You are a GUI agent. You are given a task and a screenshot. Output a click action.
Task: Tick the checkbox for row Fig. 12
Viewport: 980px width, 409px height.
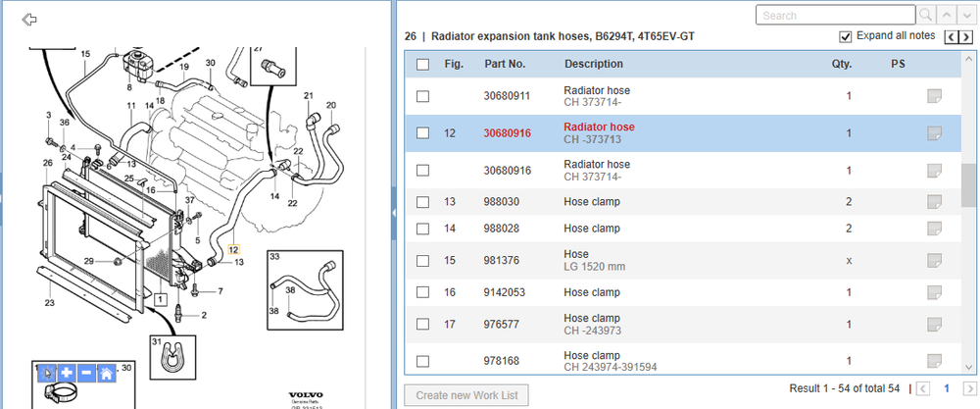coord(422,133)
